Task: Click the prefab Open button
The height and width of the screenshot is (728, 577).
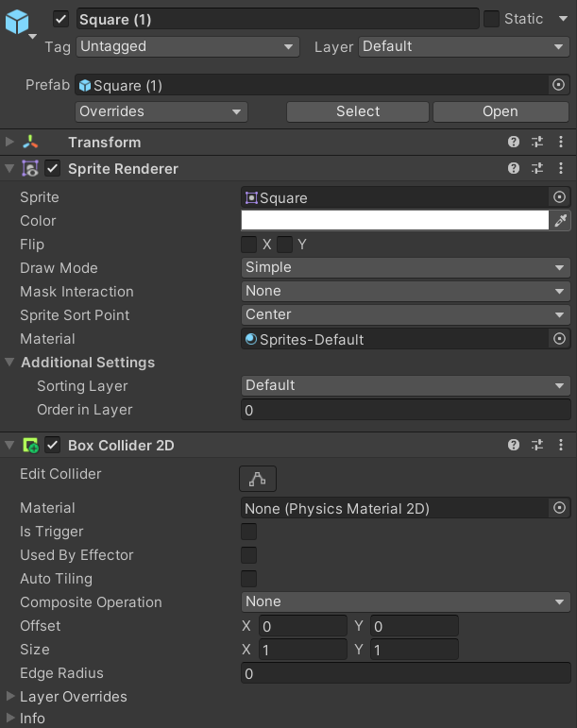Action: pos(501,112)
